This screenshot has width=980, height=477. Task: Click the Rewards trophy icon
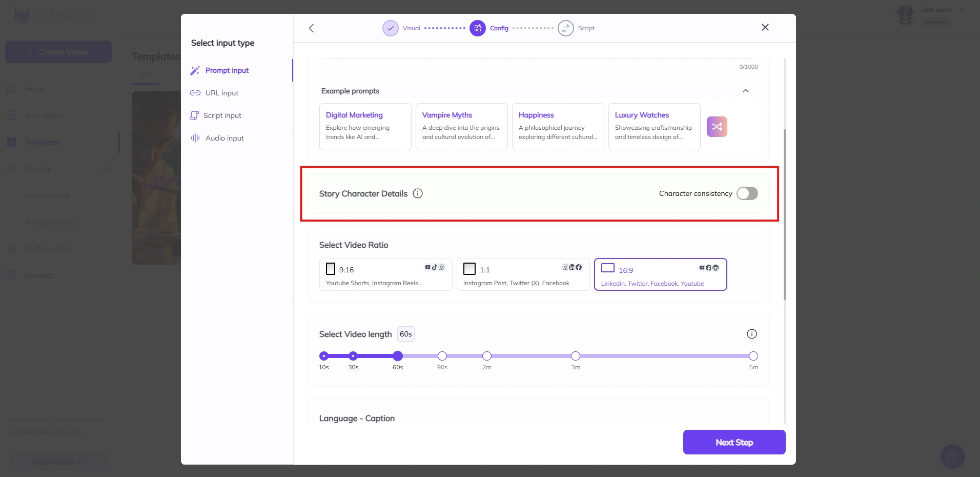(x=11, y=275)
